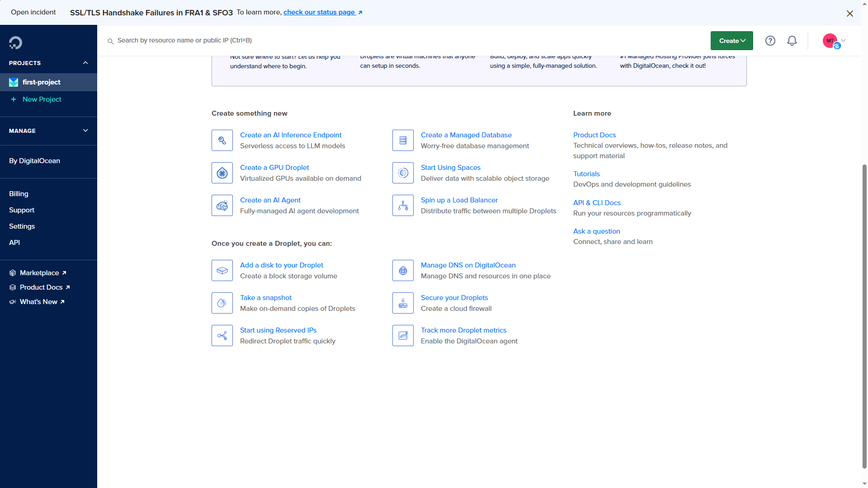The height and width of the screenshot is (488, 868).
Task: Click Secure your Droplets link
Action: tap(454, 298)
